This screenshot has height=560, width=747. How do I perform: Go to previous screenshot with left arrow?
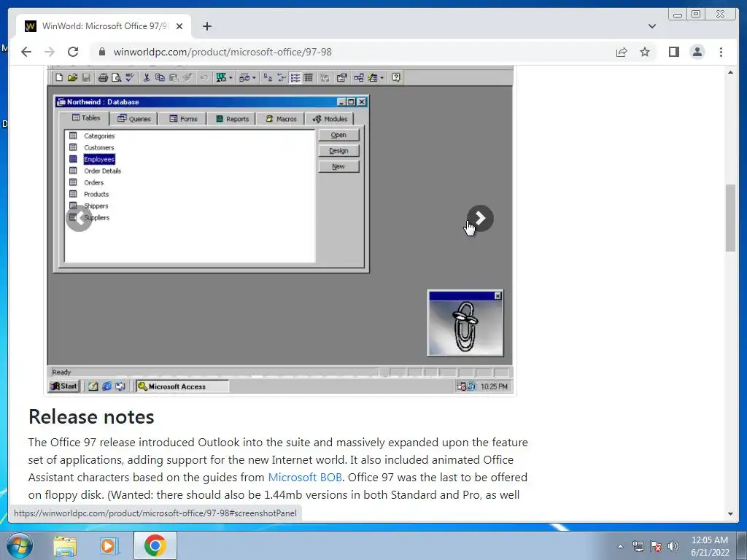79,218
